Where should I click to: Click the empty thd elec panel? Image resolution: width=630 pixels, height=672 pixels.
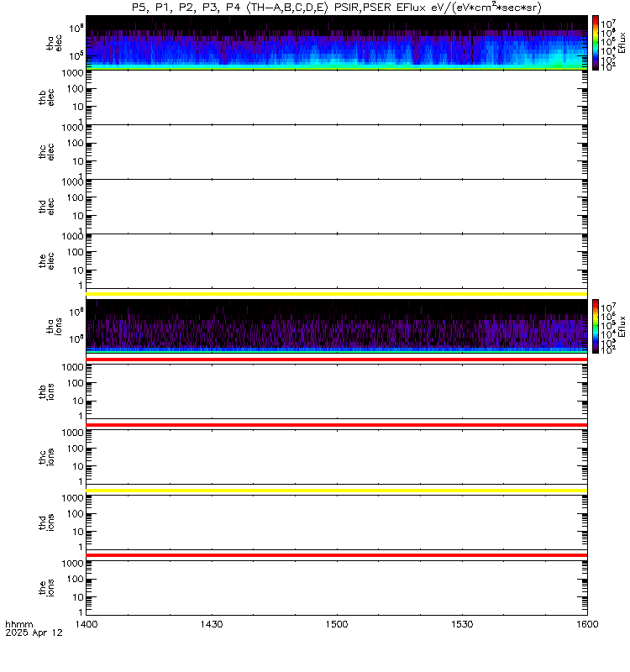(x=337, y=207)
